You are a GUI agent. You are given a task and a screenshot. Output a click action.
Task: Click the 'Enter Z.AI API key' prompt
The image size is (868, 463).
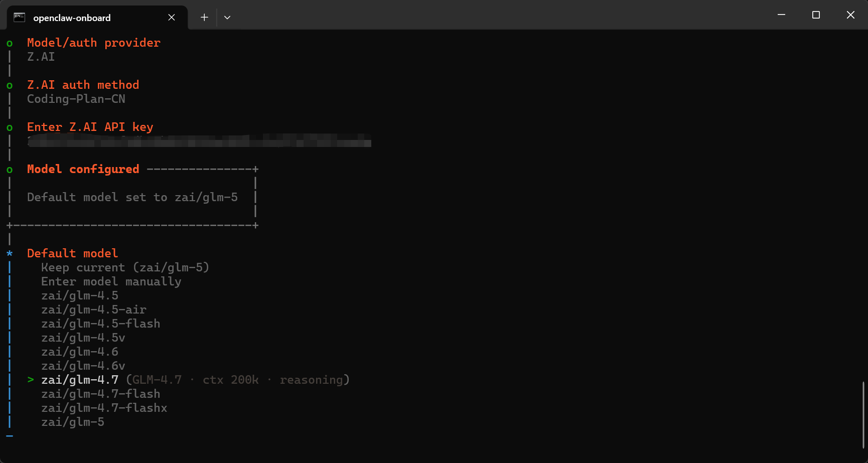pos(90,127)
